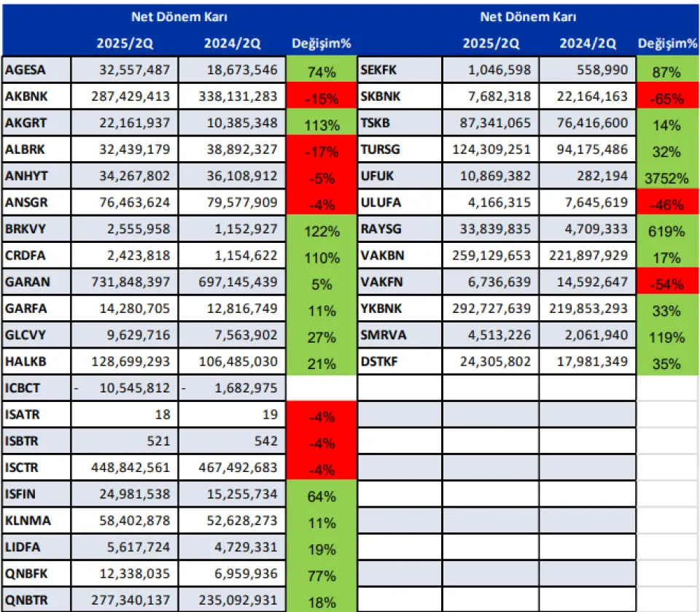
Task: Click the ULUFA ticker cell
Action: (x=400, y=202)
